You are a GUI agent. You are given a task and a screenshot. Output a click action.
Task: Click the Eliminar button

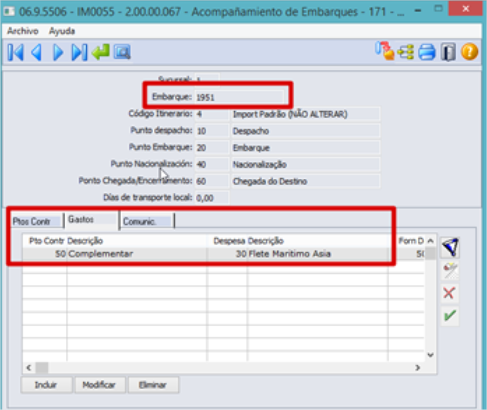(x=153, y=385)
